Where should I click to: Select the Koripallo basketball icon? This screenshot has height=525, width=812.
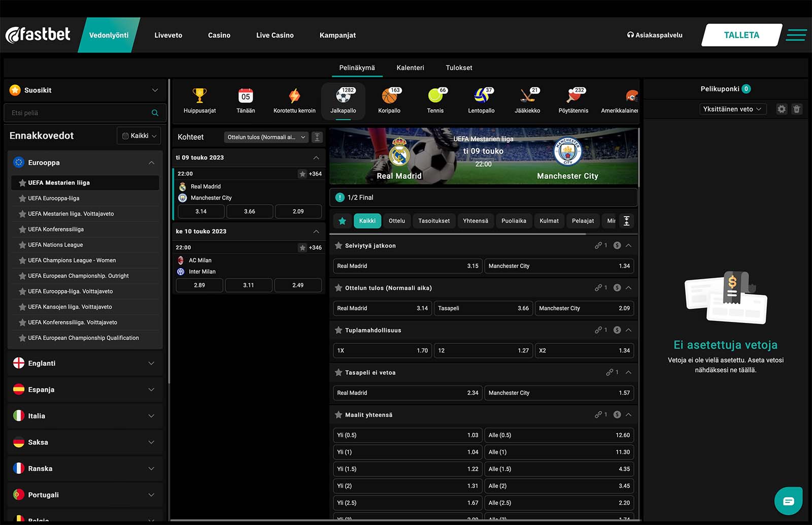click(389, 95)
